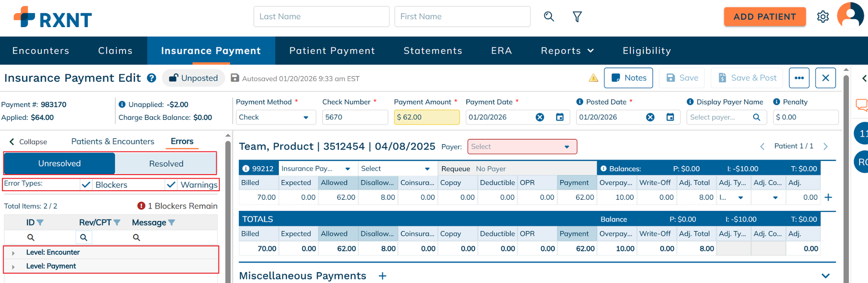Image resolution: width=868 pixels, height=283 pixels.
Task: Open the Payer Select dropdown
Action: (x=522, y=147)
